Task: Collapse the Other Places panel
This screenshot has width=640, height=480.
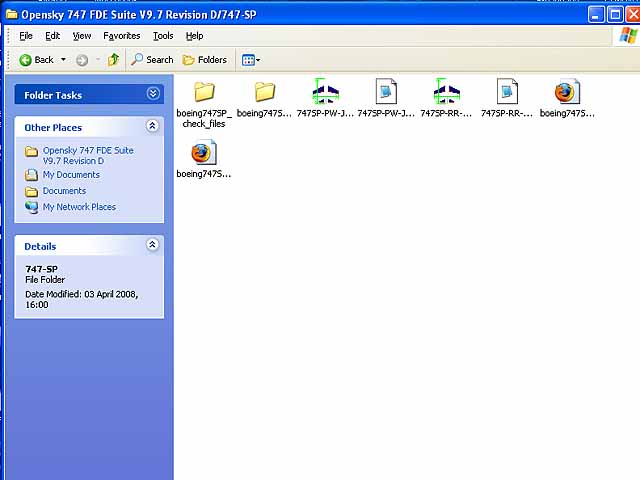Action: point(152,127)
